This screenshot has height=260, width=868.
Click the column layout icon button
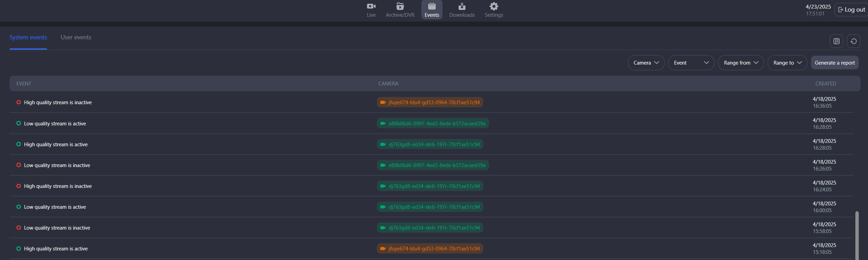point(836,41)
